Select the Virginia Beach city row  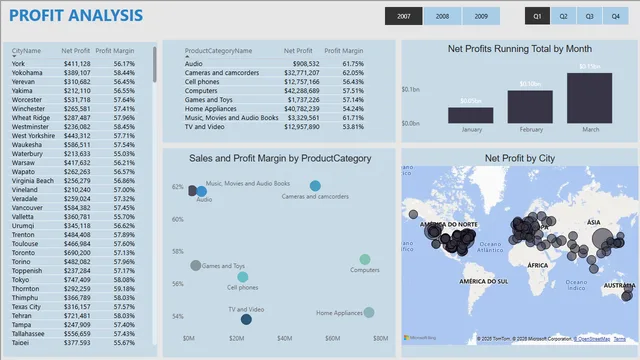tap(73, 180)
